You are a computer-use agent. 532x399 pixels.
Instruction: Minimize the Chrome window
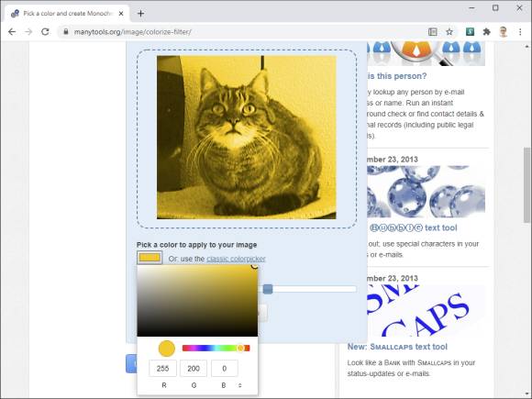click(x=472, y=7)
